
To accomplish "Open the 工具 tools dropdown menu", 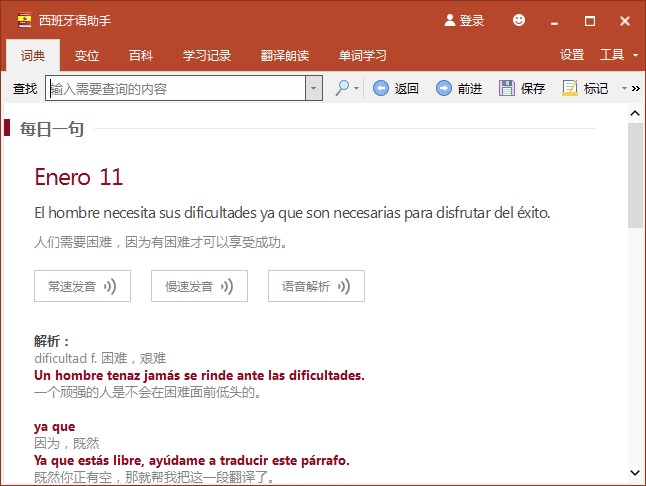I will 618,54.
